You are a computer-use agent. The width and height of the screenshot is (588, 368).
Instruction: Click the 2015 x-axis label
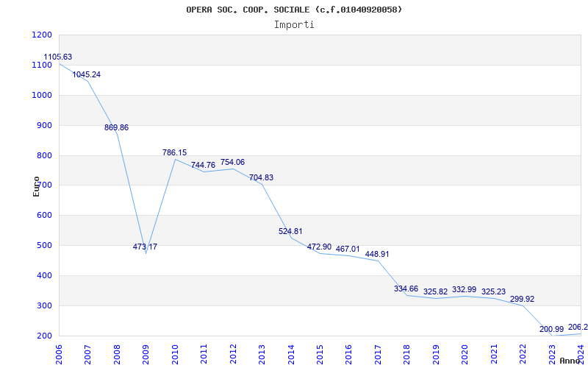[x=320, y=353]
